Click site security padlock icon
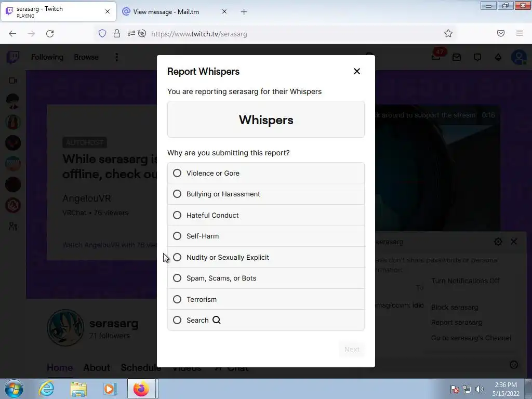The image size is (532, 399). pyautogui.click(x=117, y=33)
